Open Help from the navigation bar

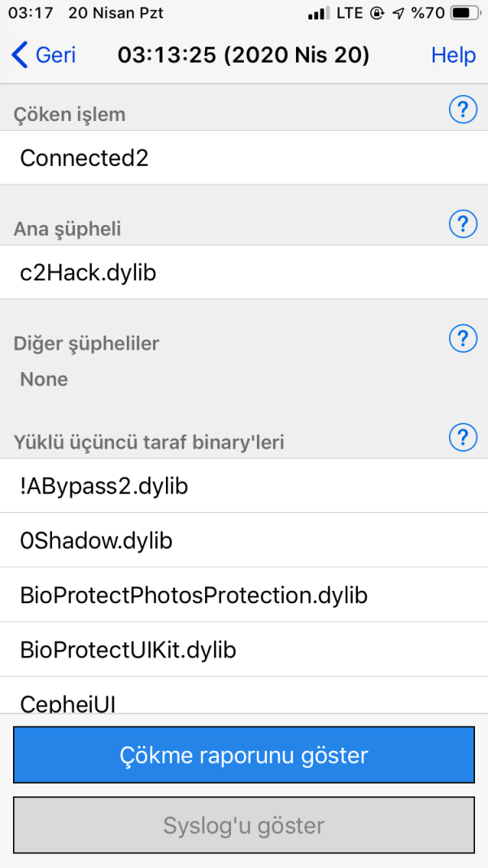tap(453, 55)
